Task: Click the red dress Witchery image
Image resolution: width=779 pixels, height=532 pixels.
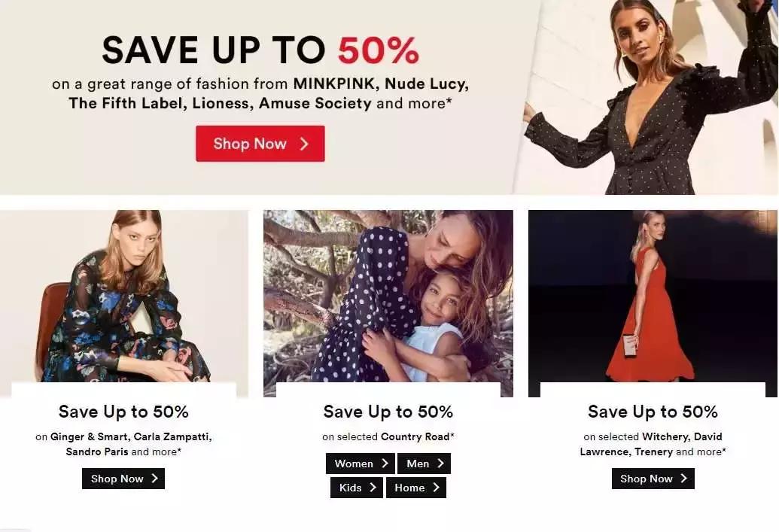Action: (653, 296)
